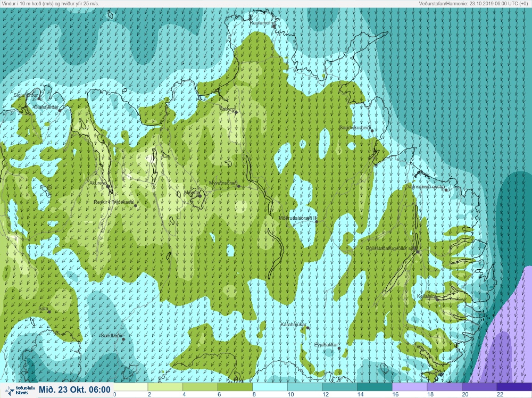
Task: Click the 'Mið. 23 Okt. 06:00' date stamp
Action: [74, 389]
